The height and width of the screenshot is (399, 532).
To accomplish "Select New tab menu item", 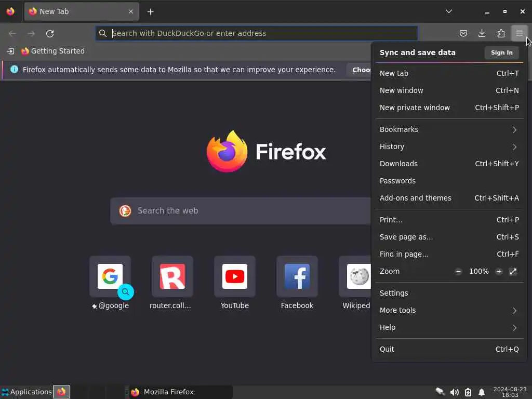I will click(x=449, y=73).
